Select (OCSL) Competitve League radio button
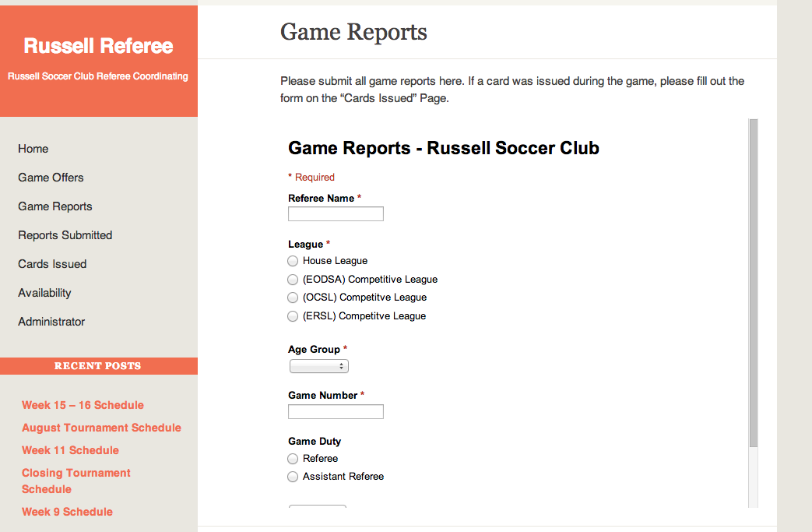812x532 pixels. [x=293, y=298]
